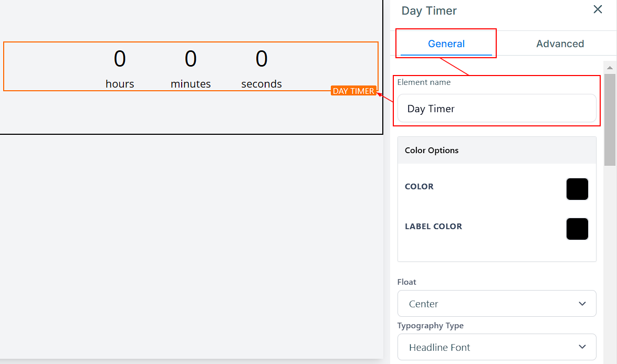
Task: Select the 'minutes' label text
Action: [191, 84]
